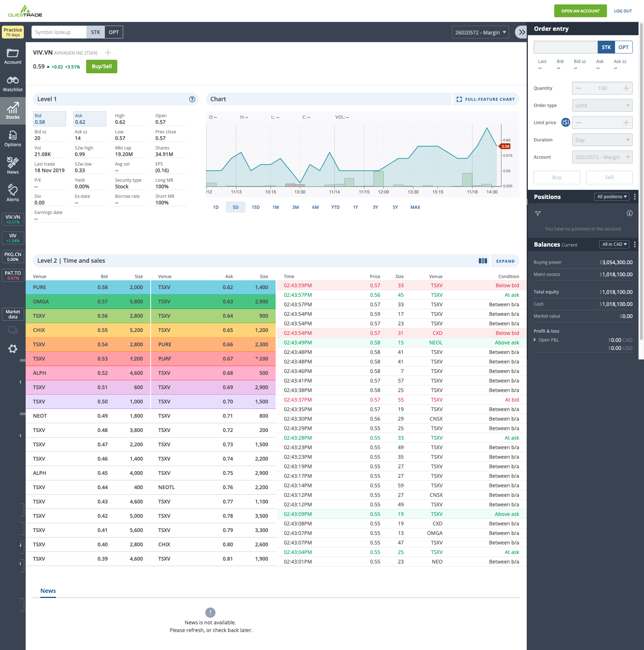This screenshot has width=644, height=650.
Task: Select the OMGA 0.57 bid row
Action: pyautogui.click(x=88, y=302)
